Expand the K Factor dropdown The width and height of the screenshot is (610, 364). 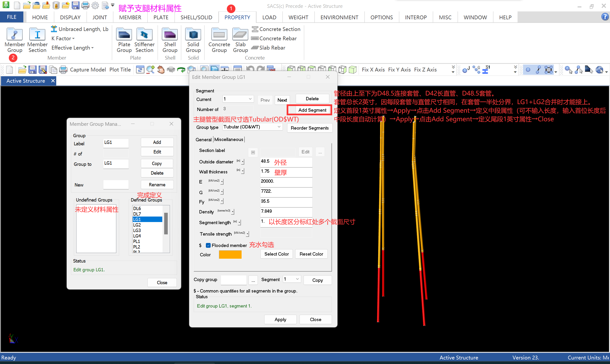pyautogui.click(x=63, y=39)
